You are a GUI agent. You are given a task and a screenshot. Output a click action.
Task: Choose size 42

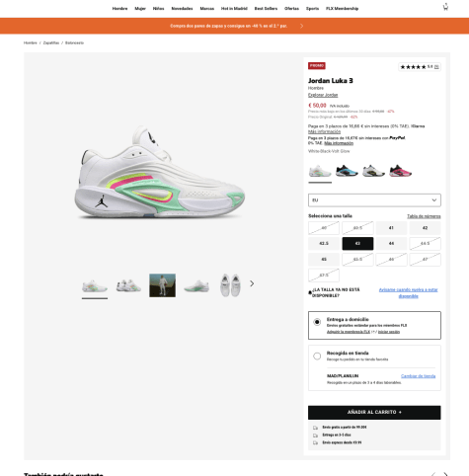pos(425,228)
